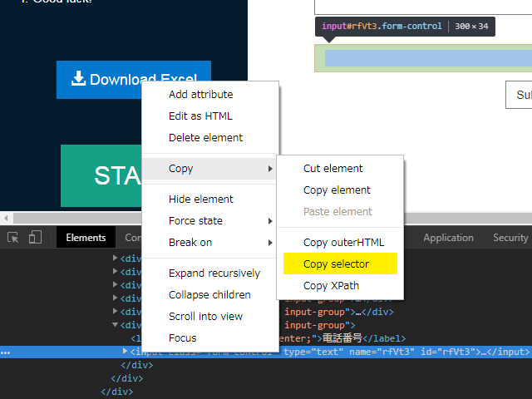This screenshot has width=532, height=399.
Task: Click the green START button
Action: point(101,175)
